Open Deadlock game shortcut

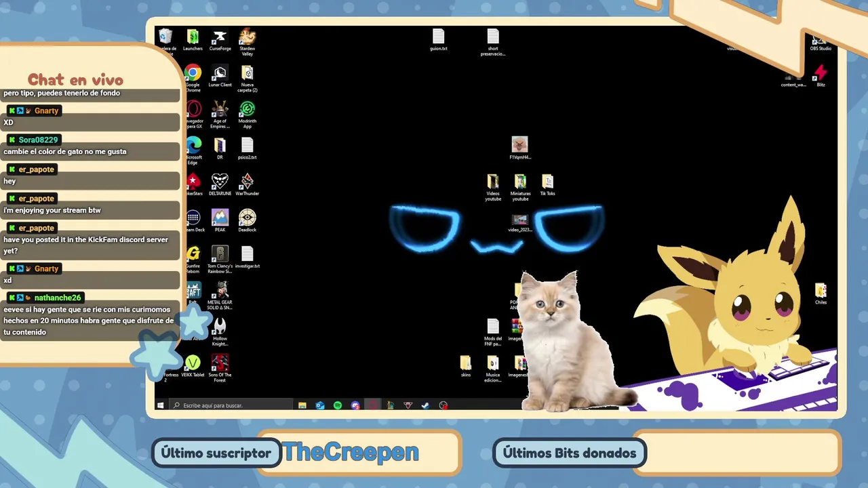[248, 221]
